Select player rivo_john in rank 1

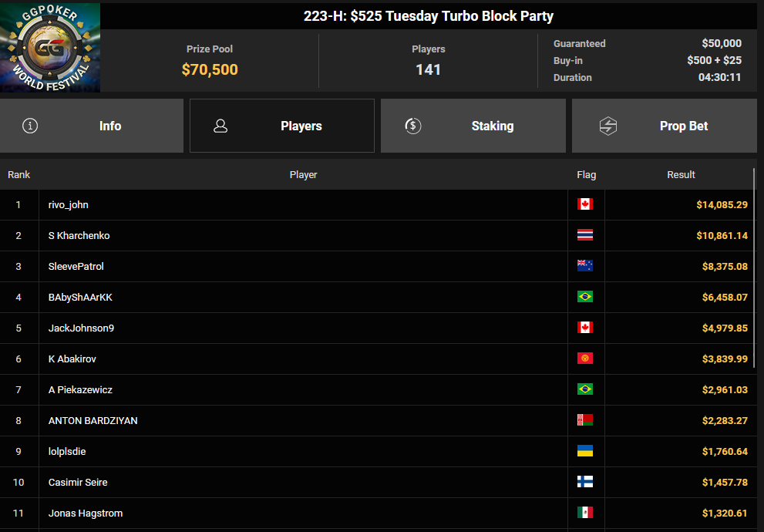pyautogui.click(x=68, y=204)
